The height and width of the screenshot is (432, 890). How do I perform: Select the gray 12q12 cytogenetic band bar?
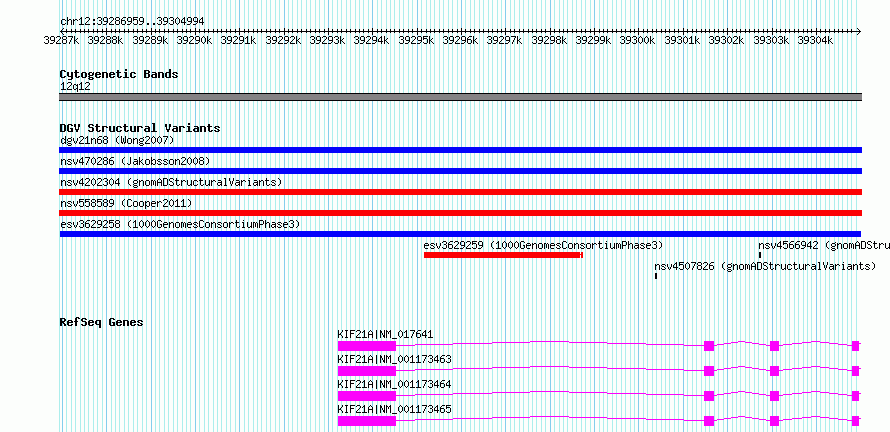point(460,97)
